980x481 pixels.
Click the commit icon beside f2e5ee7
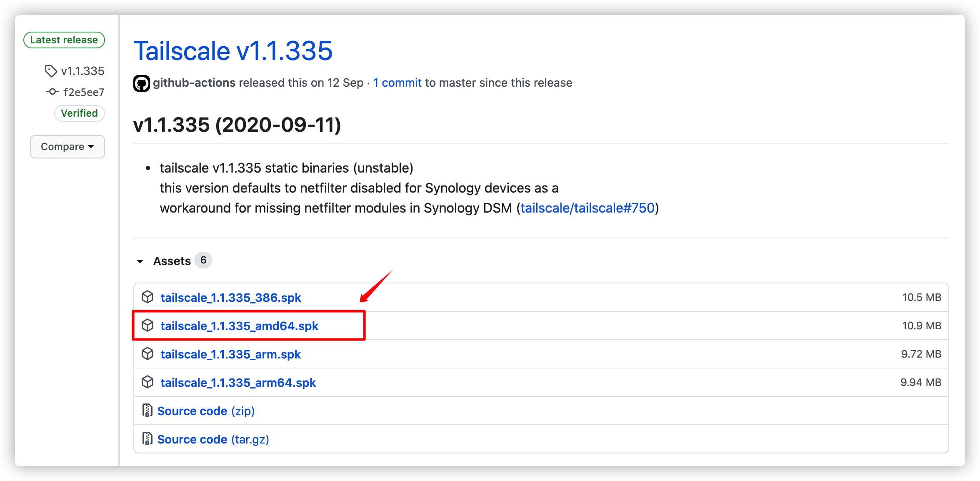click(x=52, y=92)
